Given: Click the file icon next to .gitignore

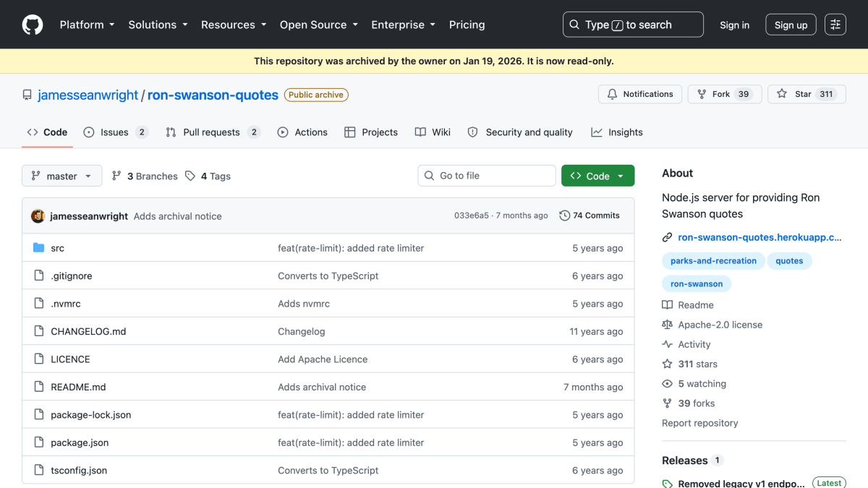Looking at the screenshot, I should tap(39, 275).
